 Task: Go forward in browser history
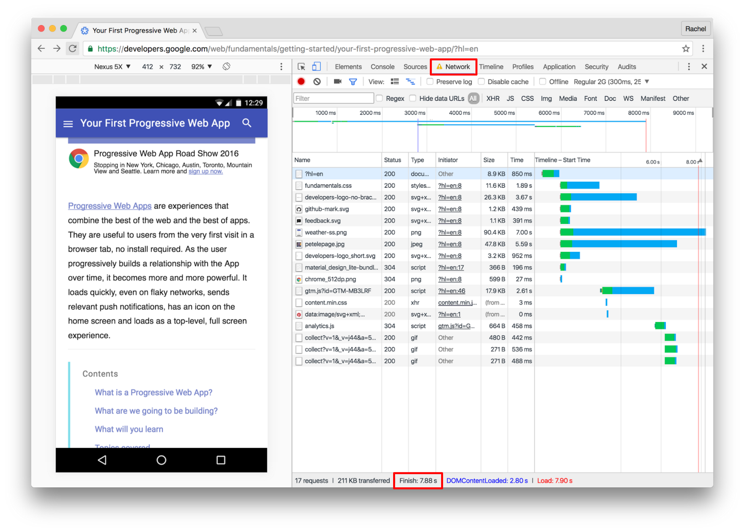57,49
